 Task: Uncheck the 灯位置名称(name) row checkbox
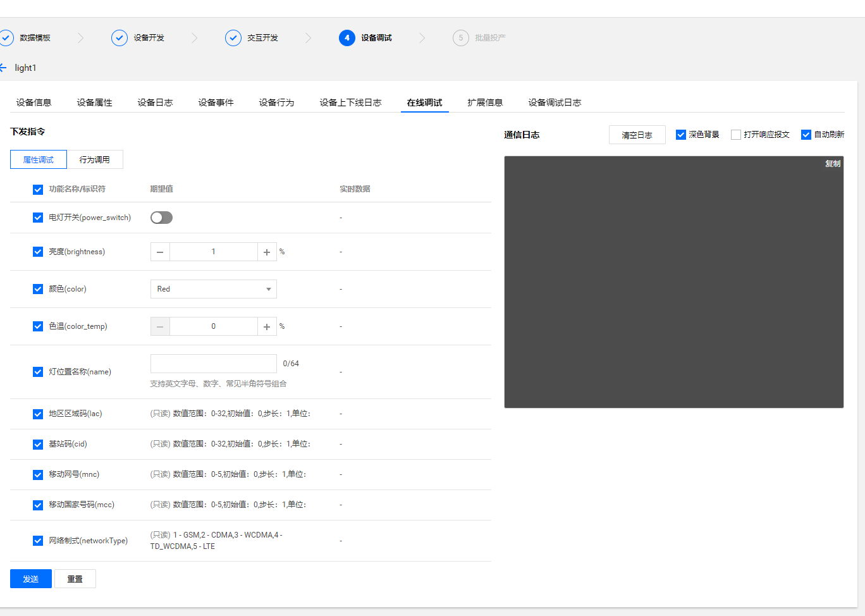38,372
